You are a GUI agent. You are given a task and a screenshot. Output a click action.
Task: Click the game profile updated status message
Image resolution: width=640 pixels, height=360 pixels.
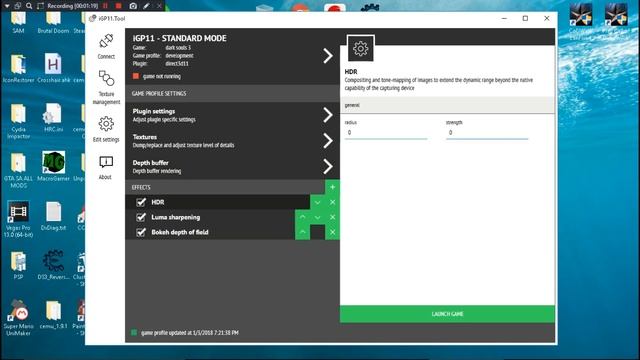[x=190, y=333]
